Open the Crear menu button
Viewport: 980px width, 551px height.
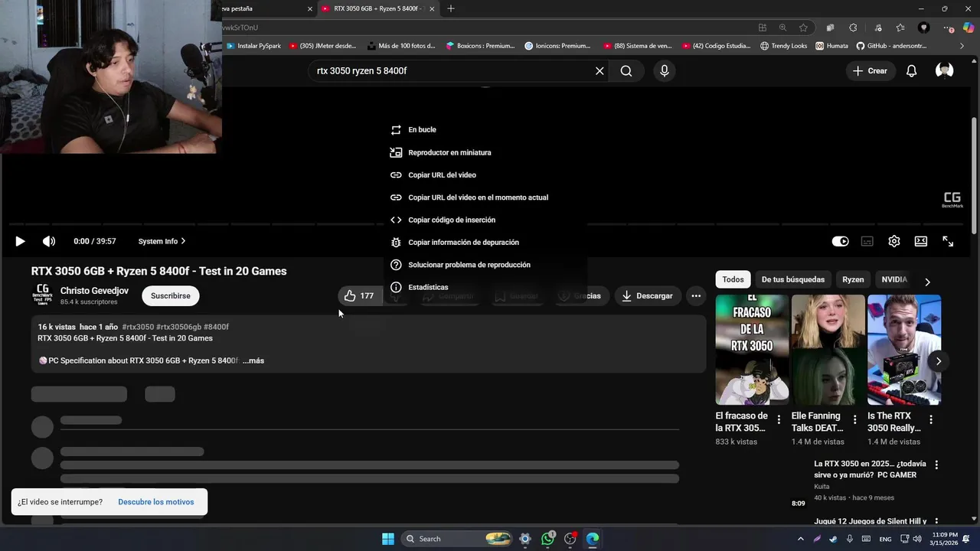click(x=870, y=70)
